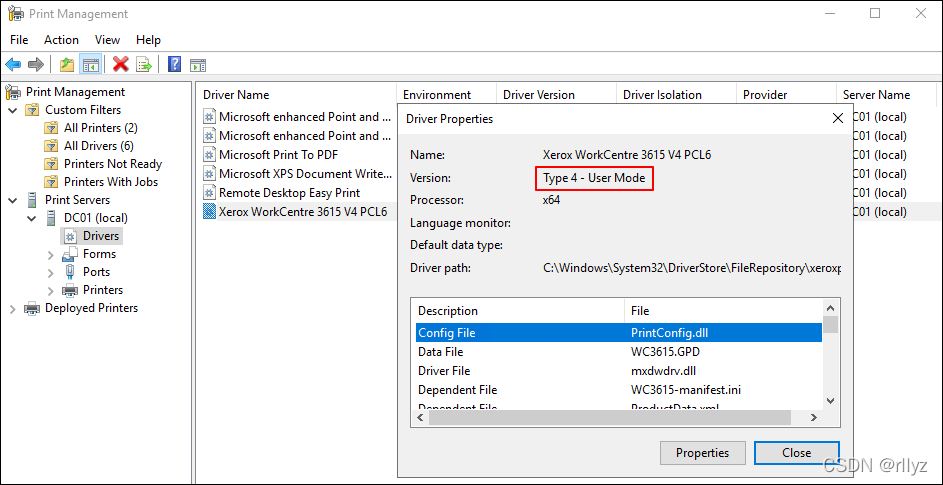This screenshot has width=943, height=485.
Task: Click the All Printers (2) filter icon
Action: [52, 128]
